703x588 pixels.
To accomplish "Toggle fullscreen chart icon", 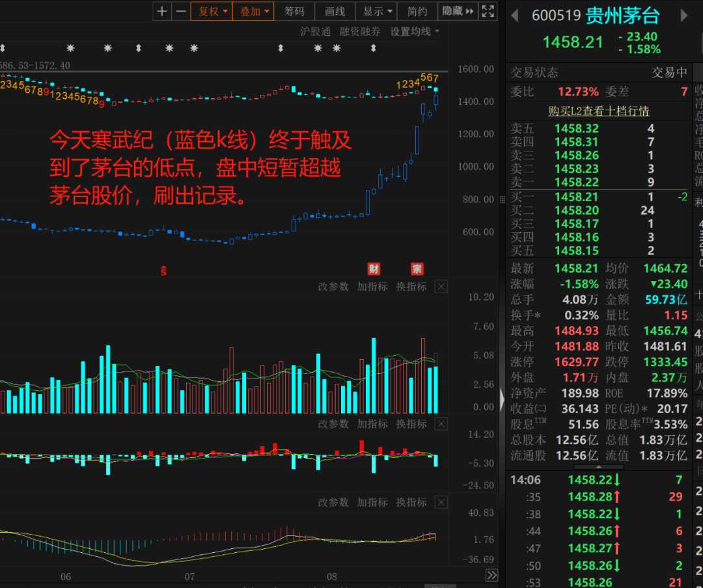I will coord(488,11).
